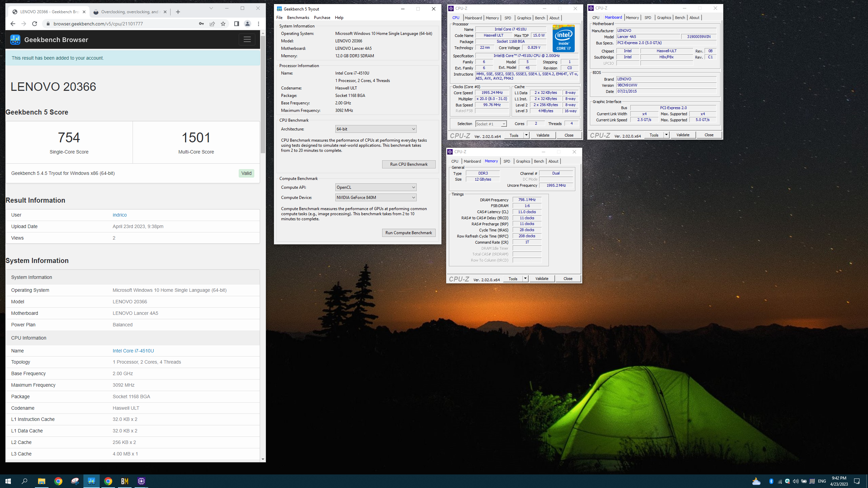Reload the Geekbench Browser page
Image resolution: width=868 pixels, height=488 pixels.
[x=35, y=24]
